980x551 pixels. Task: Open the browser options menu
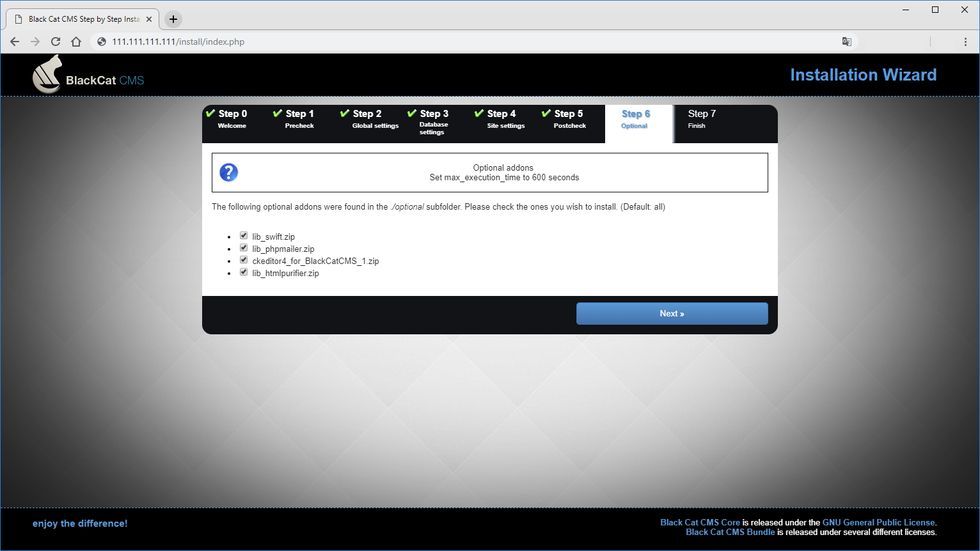(x=966, y=42)
